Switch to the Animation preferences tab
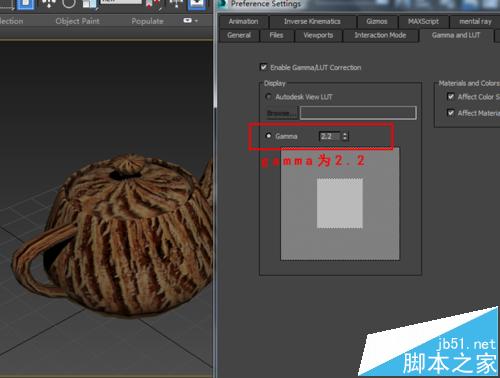This screenshot has height=378, width=500. (243, 21)
